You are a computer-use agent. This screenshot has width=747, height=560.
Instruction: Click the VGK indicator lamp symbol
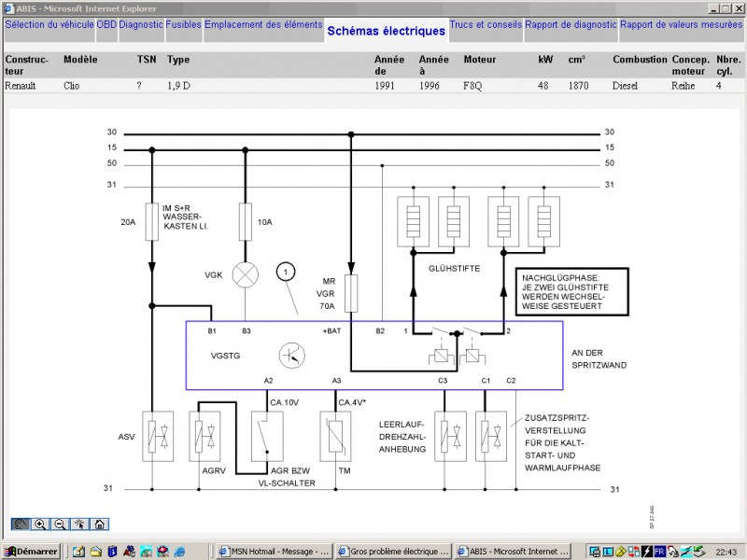pos(246,274)
